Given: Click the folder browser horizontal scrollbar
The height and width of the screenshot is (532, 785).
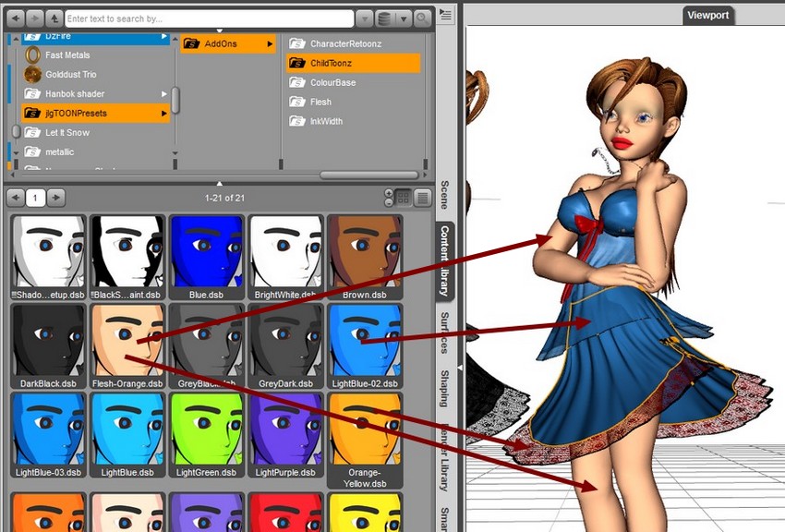Looking at the screenshot, I should coord(369,175).
